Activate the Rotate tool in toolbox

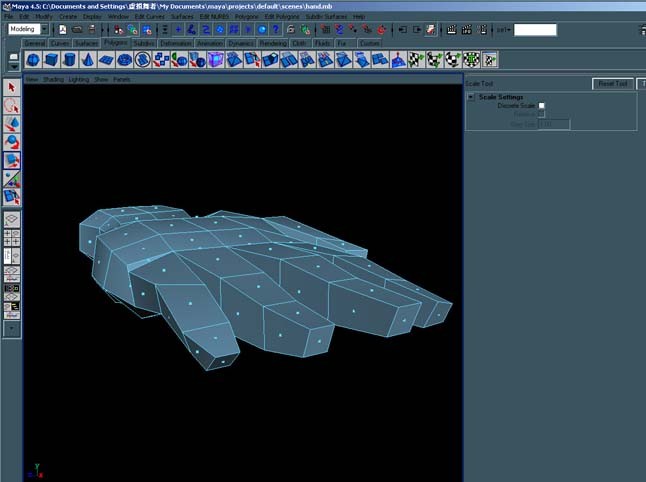(x=12, y=142)
